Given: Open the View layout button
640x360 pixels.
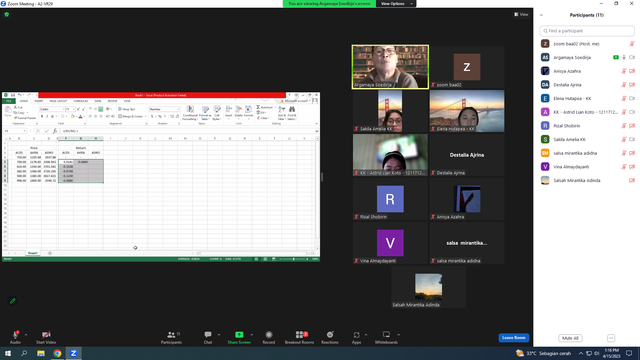Looking at the screenshot, I should coord(521,14).
